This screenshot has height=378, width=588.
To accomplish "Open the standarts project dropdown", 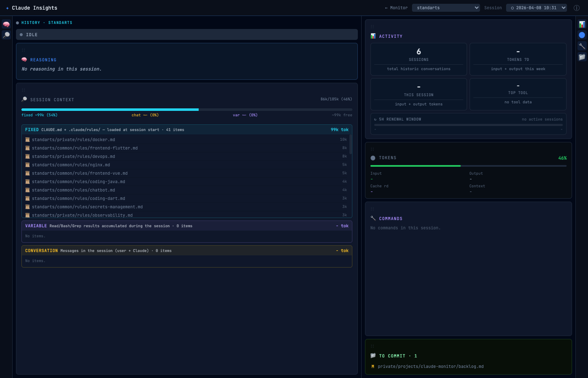I will (x=446, y=8).
